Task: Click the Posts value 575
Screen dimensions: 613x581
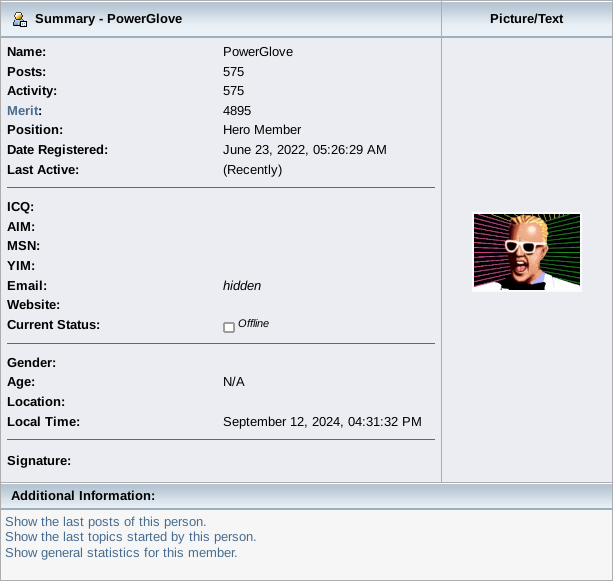Action: [233, 72]
